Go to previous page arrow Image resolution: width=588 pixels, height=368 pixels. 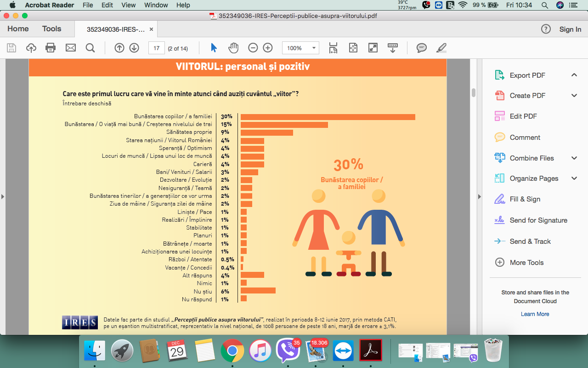[x=119, y=48]
